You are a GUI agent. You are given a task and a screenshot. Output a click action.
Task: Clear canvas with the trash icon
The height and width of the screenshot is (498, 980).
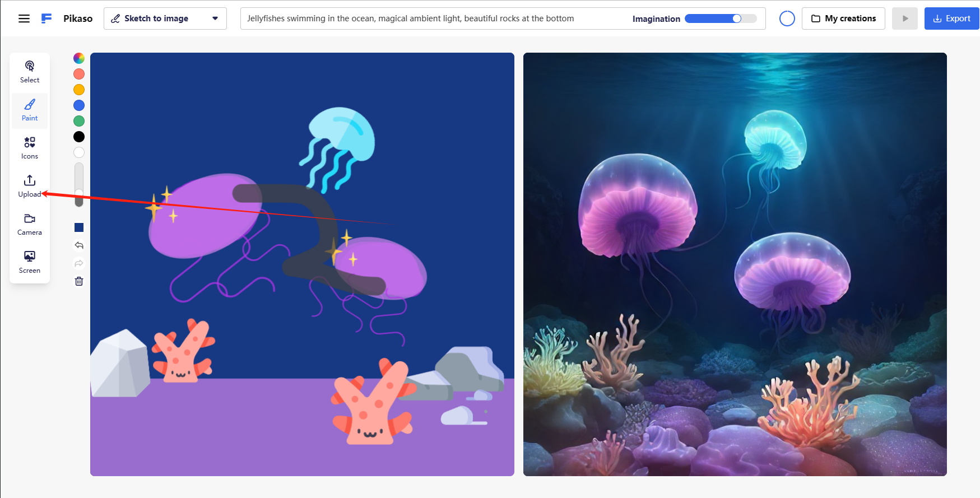[79, 281]
